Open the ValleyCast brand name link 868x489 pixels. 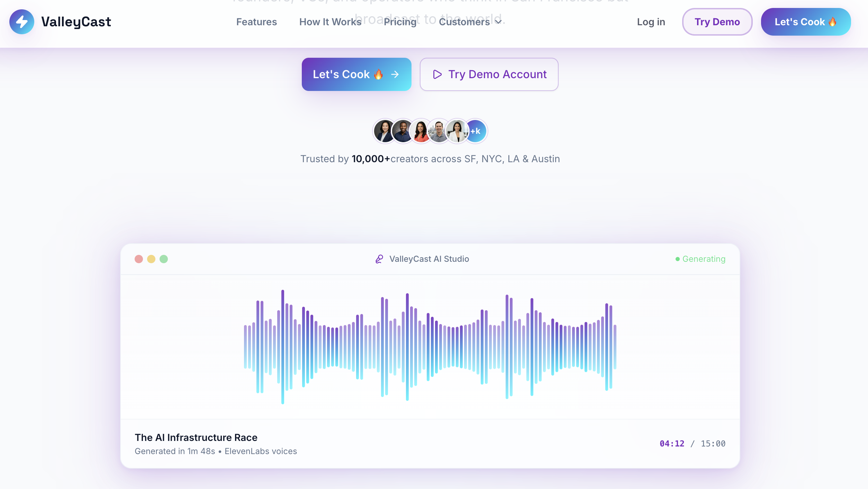click(x=76, y=22)
